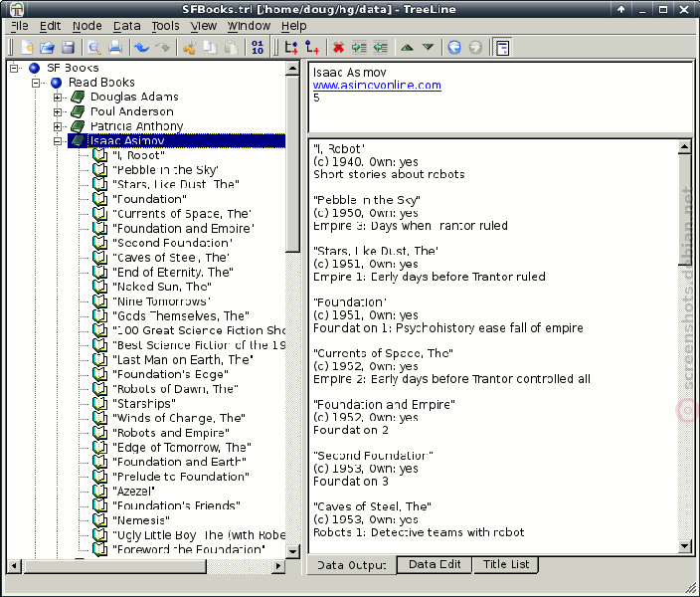Click the output pane scroll-up arrow

pyautogui.click(x=685, y=146)
